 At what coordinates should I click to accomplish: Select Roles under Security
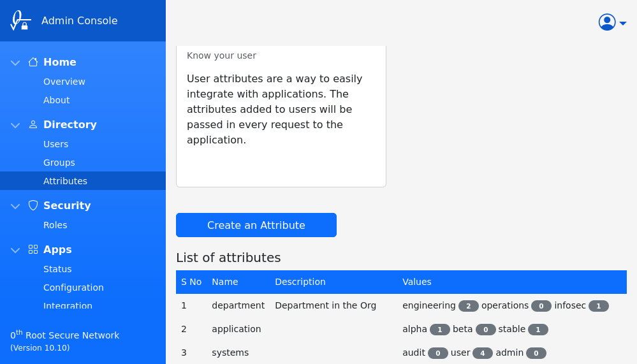55,225
